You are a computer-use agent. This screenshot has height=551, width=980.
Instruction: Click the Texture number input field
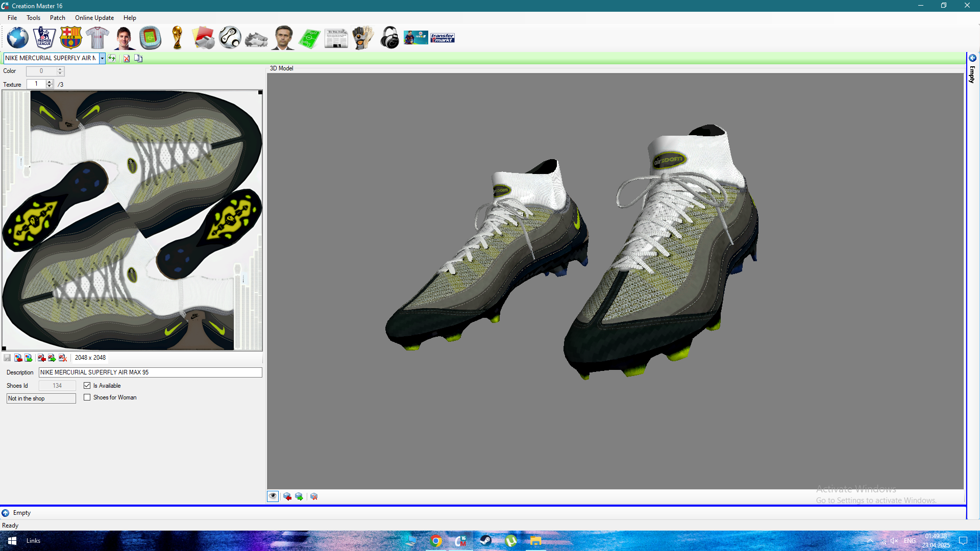click(36, 84)
